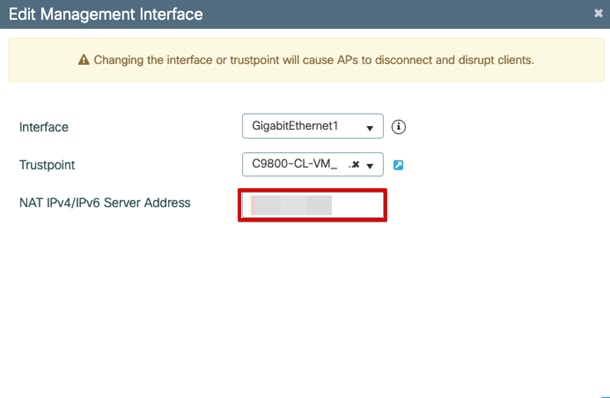The width and height of the screenshot is (610, 398).
Task: Click the info icon next to Interface
Action: [x=398, y=127]
